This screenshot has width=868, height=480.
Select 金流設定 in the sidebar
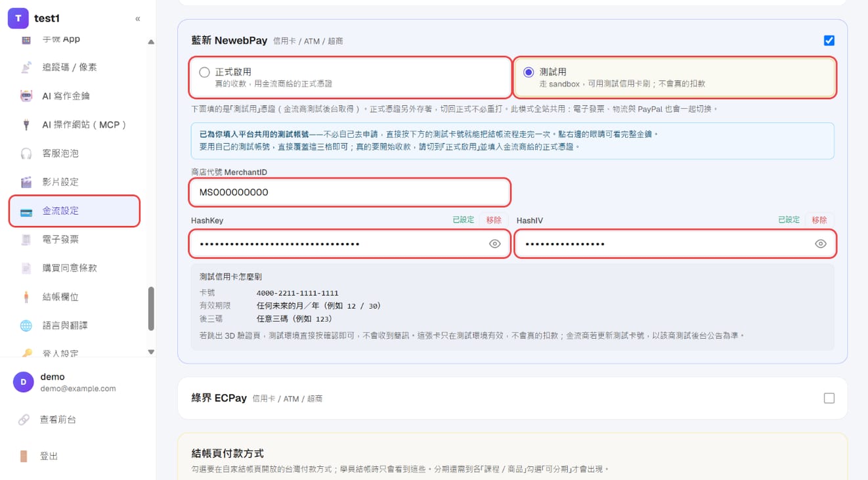tap(74, 211)
